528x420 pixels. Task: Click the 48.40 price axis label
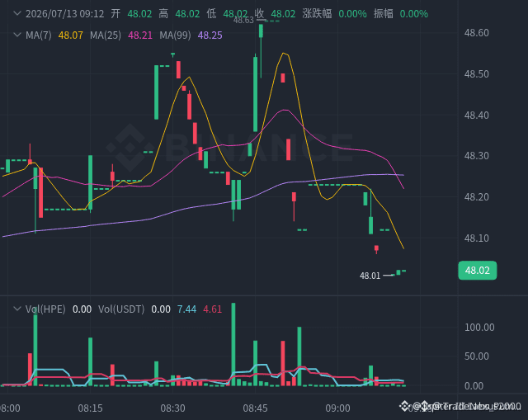click(477, 116)
